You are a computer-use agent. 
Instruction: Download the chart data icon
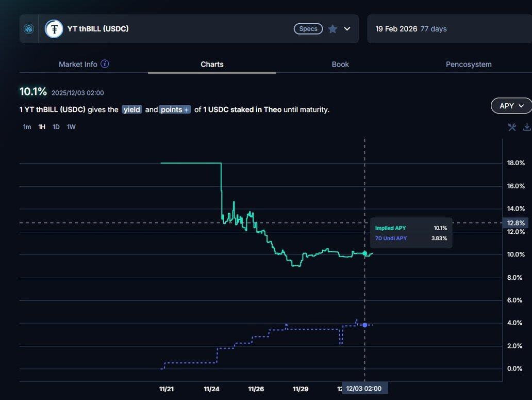click(x=527, y=127)
